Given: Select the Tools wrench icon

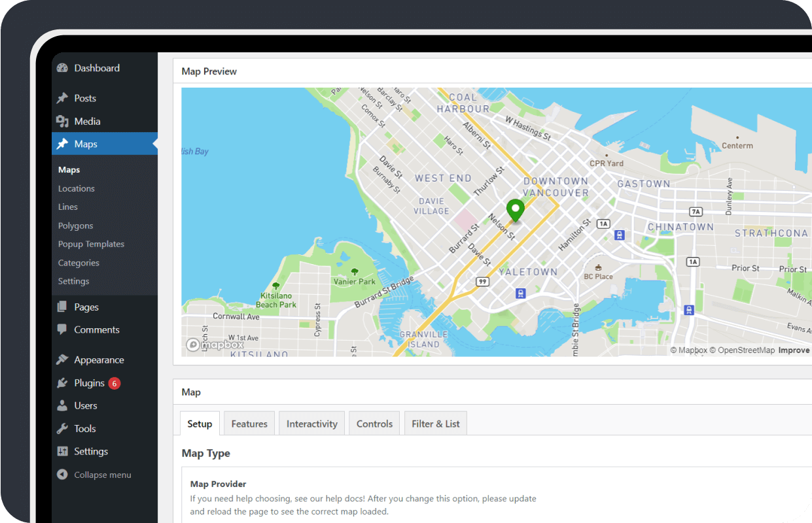Looking at the screenshot, I should [62, 428].
